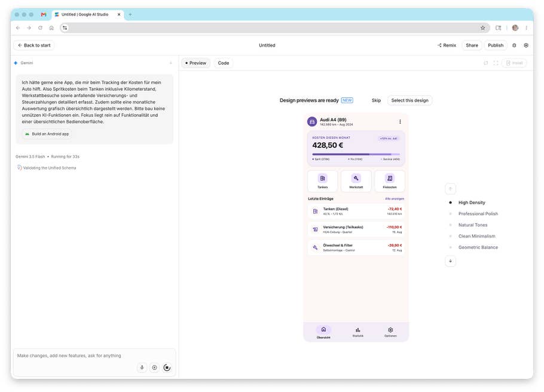Click the address bar field

(x=274, y=27)
